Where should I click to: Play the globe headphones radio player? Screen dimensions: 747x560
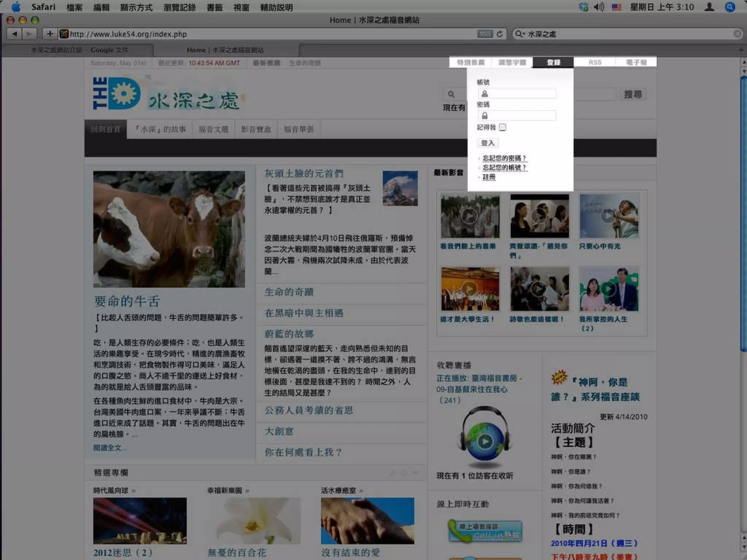point(485,442)
